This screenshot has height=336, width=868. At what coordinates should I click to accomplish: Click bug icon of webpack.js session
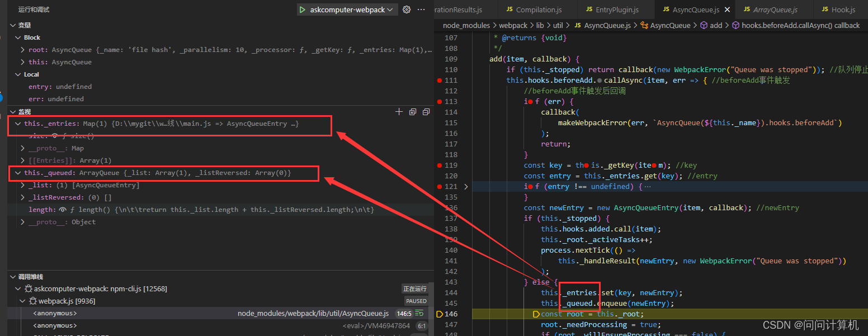pos(33,301)
